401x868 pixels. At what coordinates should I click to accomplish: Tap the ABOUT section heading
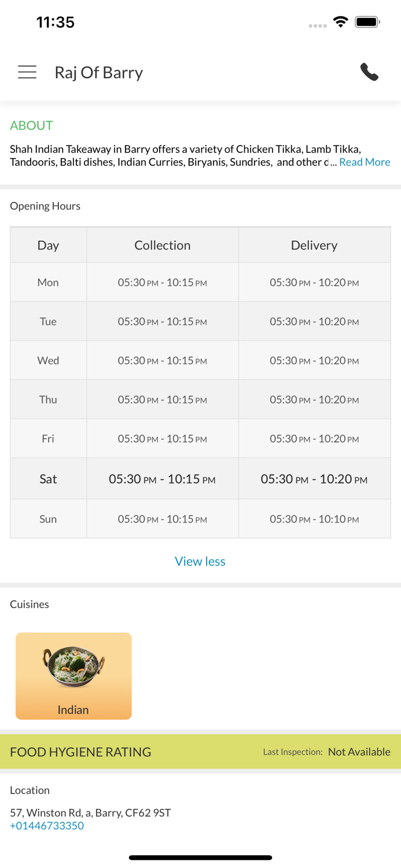[x=31, y=125]
